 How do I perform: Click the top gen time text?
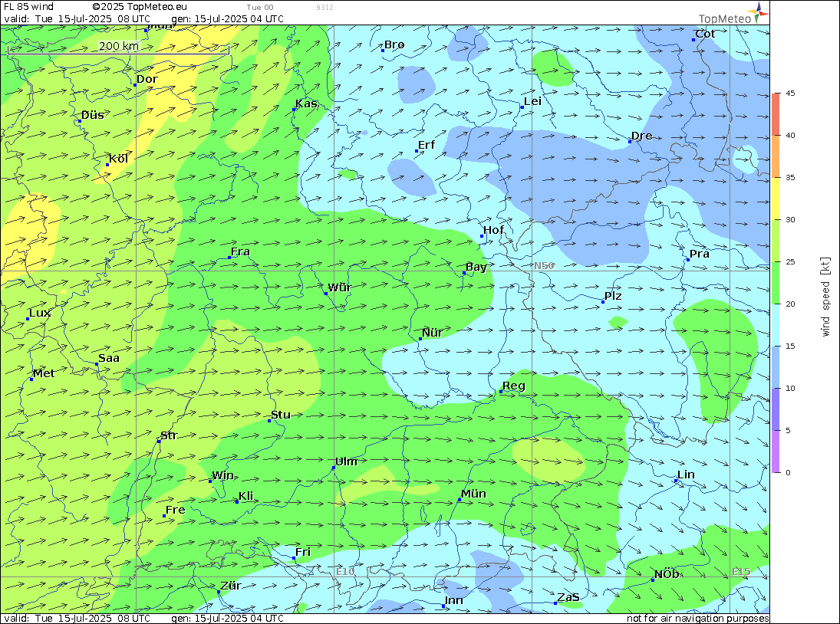click(228, 18)
